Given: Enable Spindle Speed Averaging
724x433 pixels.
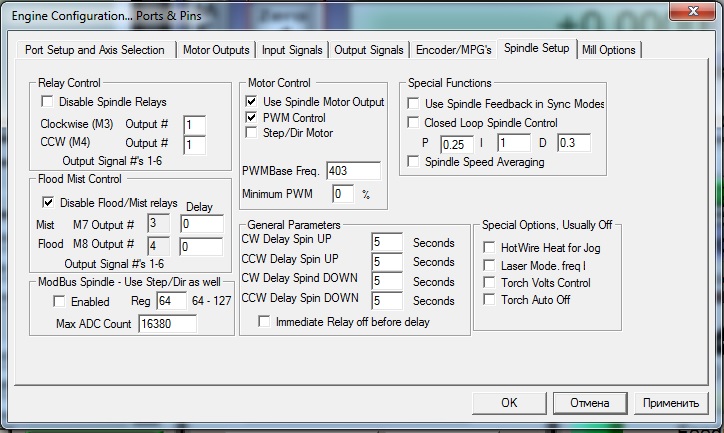Looking at the screenshot, I should (x=414, y=162).
